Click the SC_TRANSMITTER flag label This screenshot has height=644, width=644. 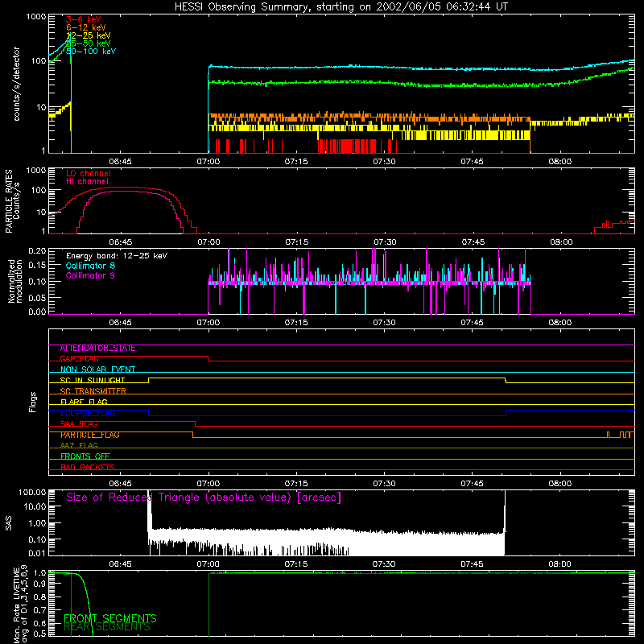(93, 391)
